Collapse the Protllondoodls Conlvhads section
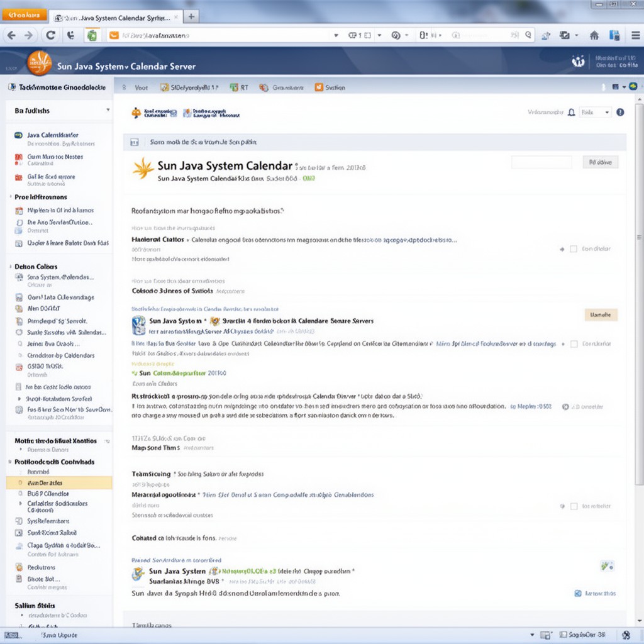The image size is (644, 644). (10, 462)
